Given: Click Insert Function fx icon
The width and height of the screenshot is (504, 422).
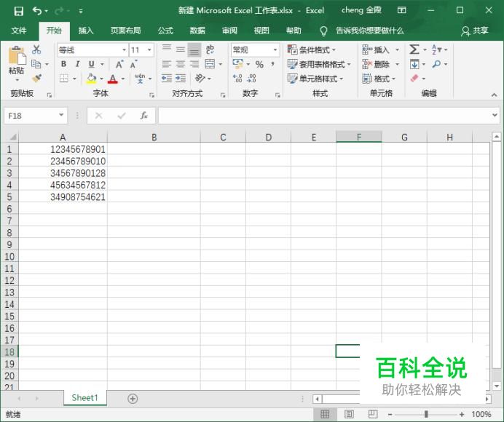Looking at the screenshot, I should click(x=143, y=115).
